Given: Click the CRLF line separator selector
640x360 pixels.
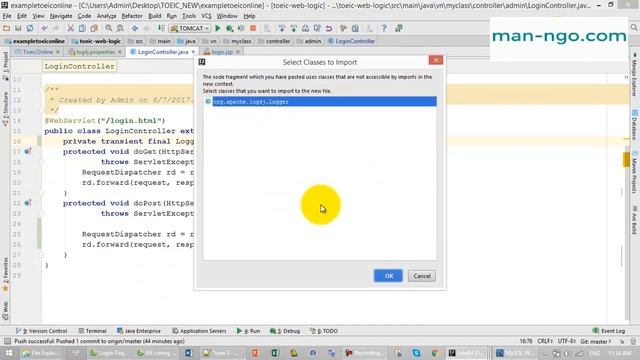Looking at the screenshot, I should click(x=545, y=341).
